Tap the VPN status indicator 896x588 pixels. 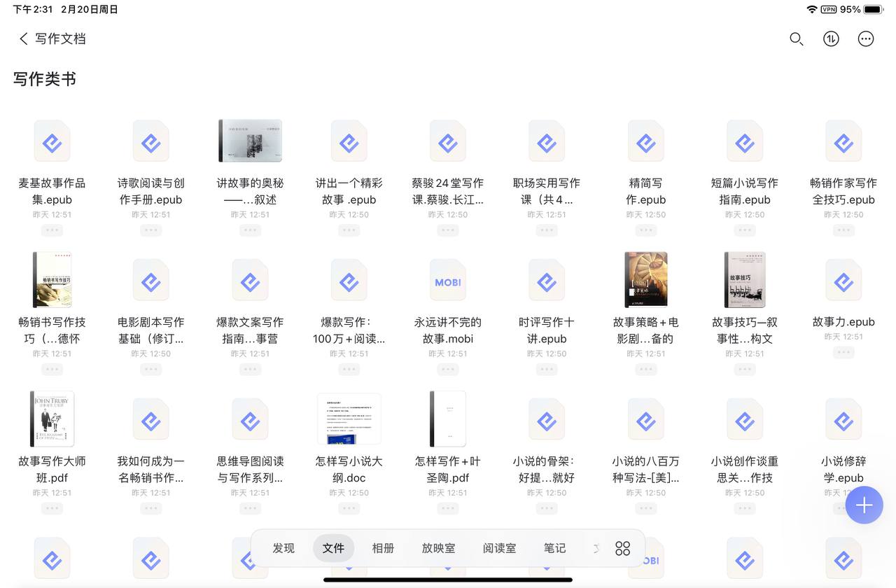coord(829,10)
